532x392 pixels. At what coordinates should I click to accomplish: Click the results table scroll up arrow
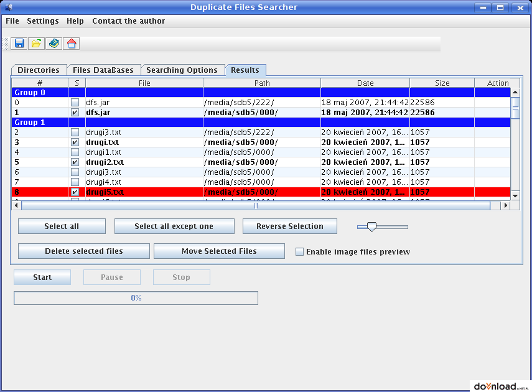coord(515,92)
